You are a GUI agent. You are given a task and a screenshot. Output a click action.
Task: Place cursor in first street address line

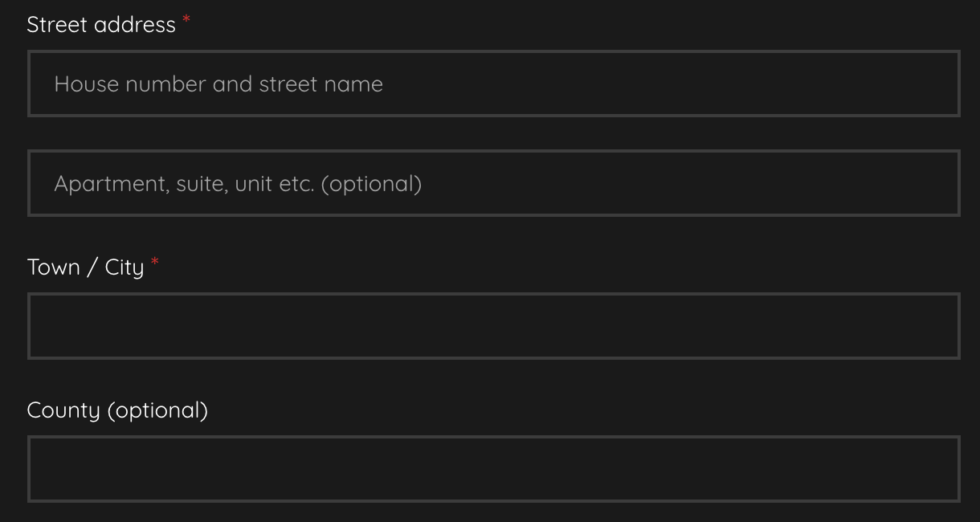(x=493, y=84)
